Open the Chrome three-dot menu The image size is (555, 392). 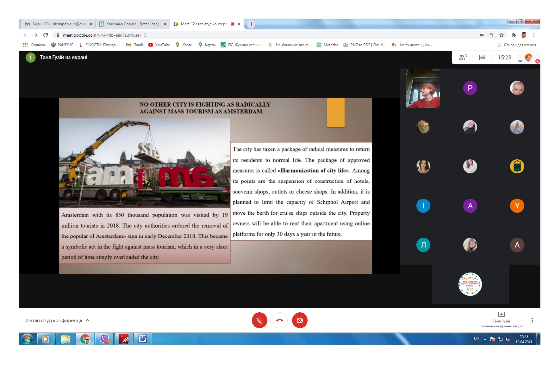(x=534, y=35)
